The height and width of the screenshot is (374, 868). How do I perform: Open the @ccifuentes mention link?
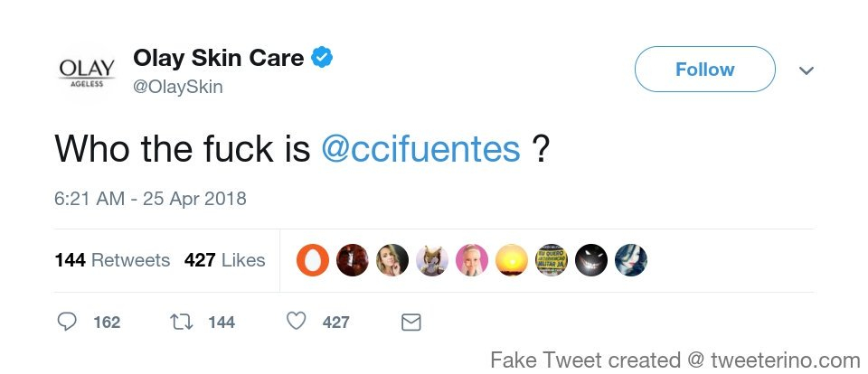[x=420, y=149]
